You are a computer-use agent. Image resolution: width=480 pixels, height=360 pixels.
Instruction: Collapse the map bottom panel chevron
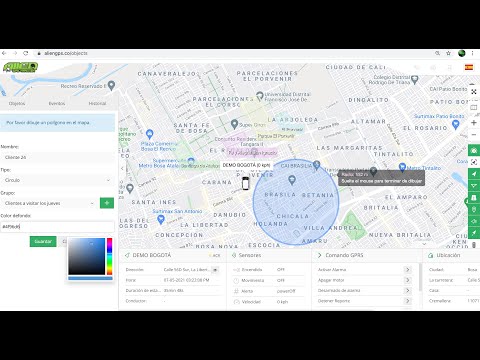tap(424, 244)
